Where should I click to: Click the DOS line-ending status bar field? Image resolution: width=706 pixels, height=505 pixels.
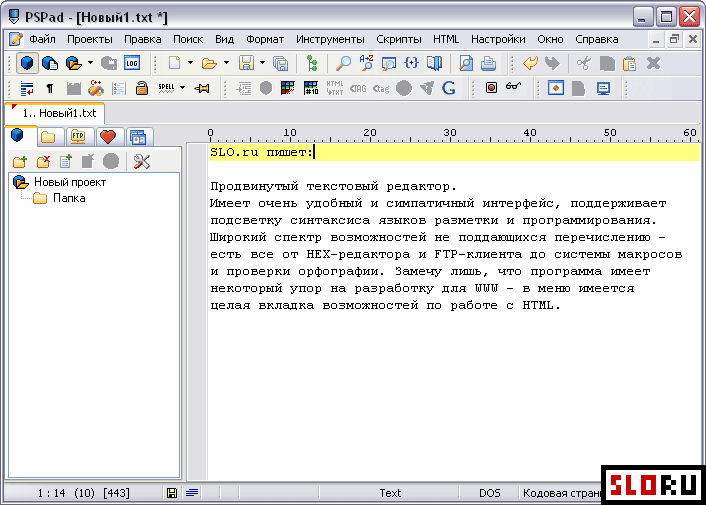(x=489, y=493)
